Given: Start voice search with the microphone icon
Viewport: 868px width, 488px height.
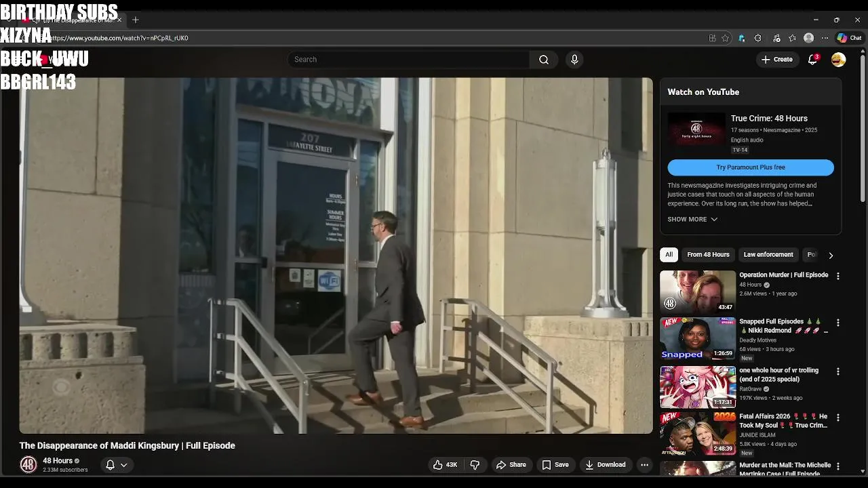Looking at the screenshot, I should pos(574,60).
